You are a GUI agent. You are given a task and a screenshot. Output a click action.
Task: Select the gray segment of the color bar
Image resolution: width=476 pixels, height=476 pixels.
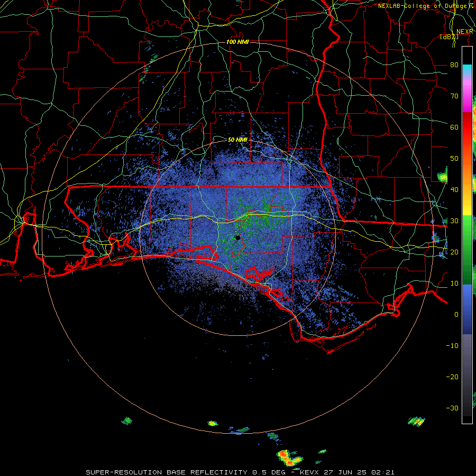tap(467, 352)
